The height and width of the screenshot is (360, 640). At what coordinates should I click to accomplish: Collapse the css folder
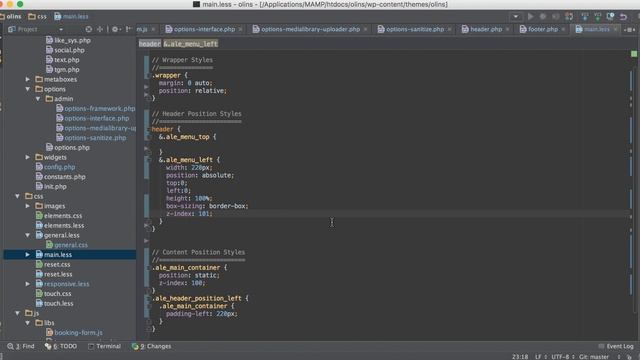point(18,196)
